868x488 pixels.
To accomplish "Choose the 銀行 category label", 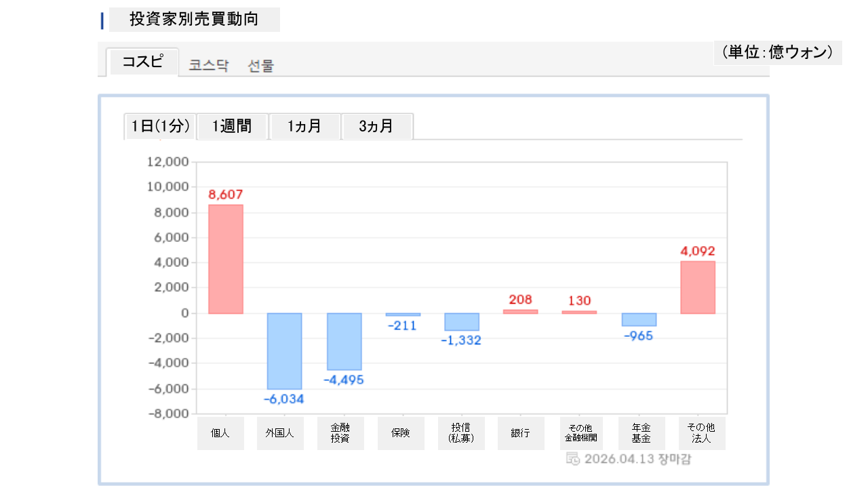I will (521, 433).
